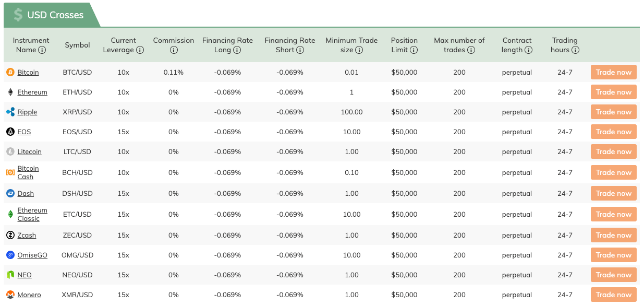Image resolution: width=644 pixels, height=305 pixels.
Task: Open the Zcash instrument link
Action: [x=27, y=235]
